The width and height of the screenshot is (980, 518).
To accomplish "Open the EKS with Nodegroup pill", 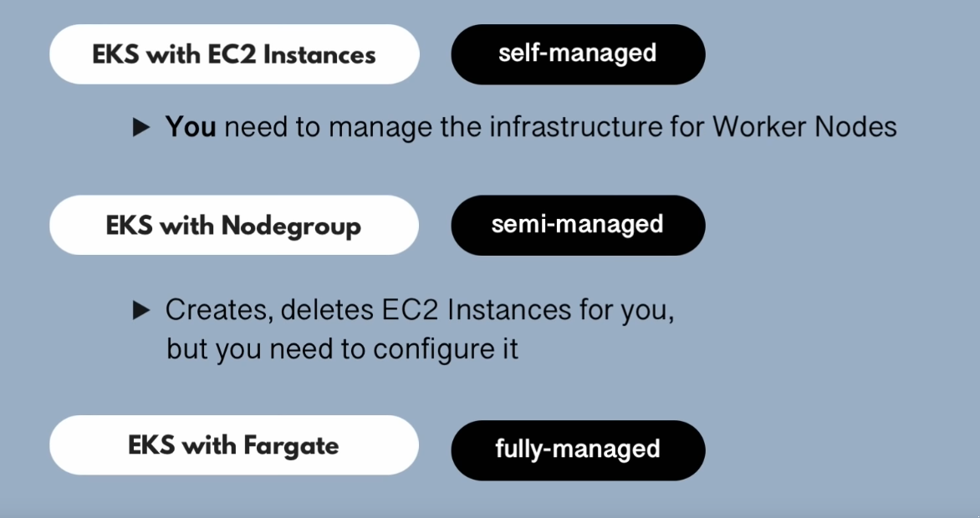I will coord(234,226).
